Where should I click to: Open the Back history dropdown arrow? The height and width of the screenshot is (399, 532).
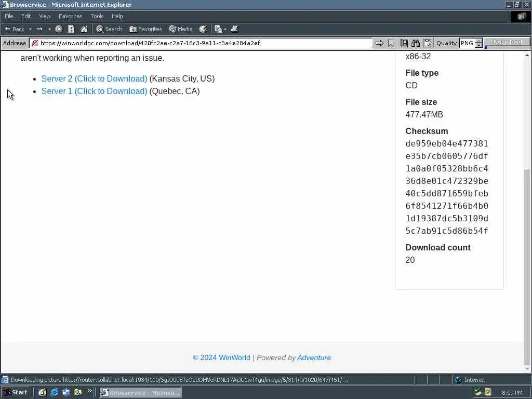click(x=30, y=29)
